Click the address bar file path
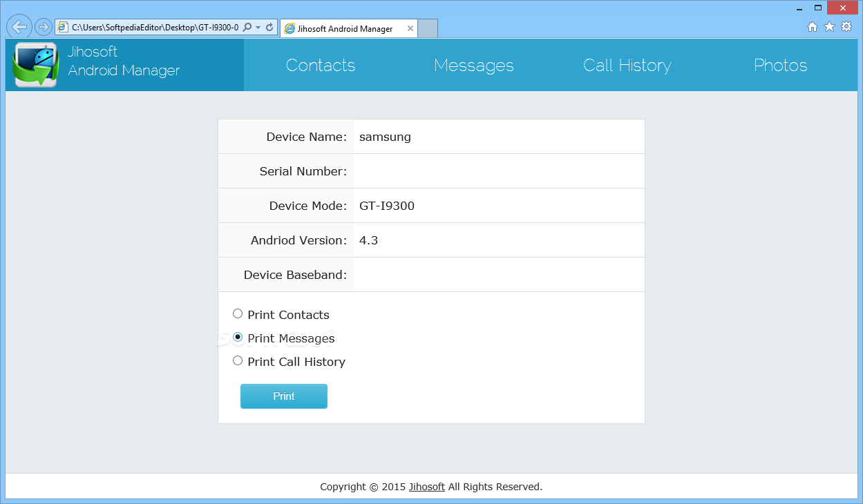 click(155, 28)
